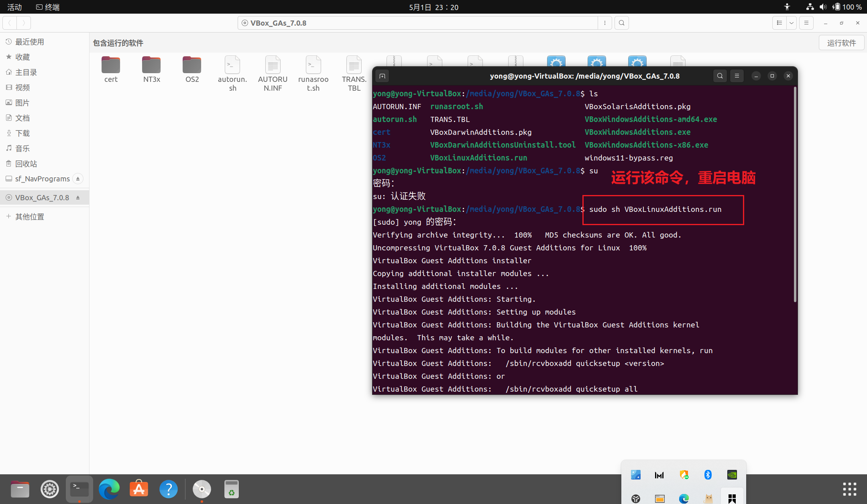Expand view options dropdown arrow
This screenshot has height=504, width=867.
(792, 23)
